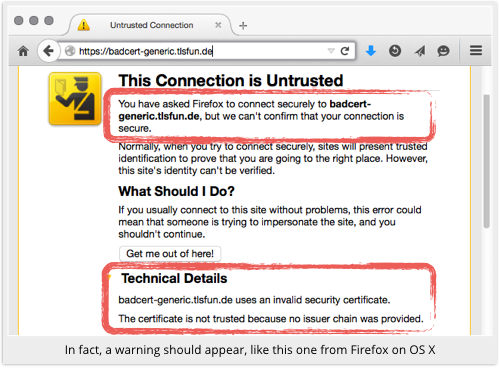The image size is (499, 368).
Task: Click the page vertical scrollbar
Action: 487,161
